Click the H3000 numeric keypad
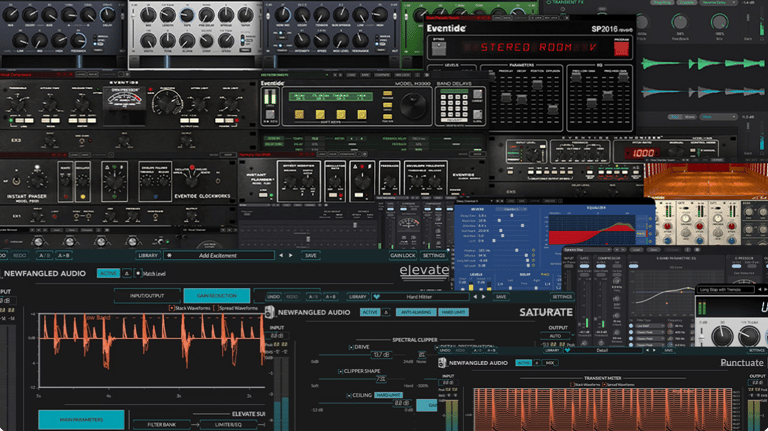768x431 pixels. [454, 104]
